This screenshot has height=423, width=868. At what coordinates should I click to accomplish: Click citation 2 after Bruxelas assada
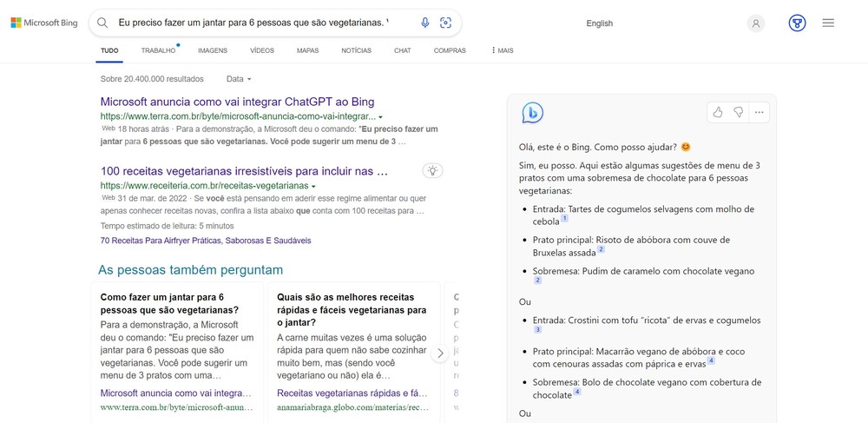601,249
